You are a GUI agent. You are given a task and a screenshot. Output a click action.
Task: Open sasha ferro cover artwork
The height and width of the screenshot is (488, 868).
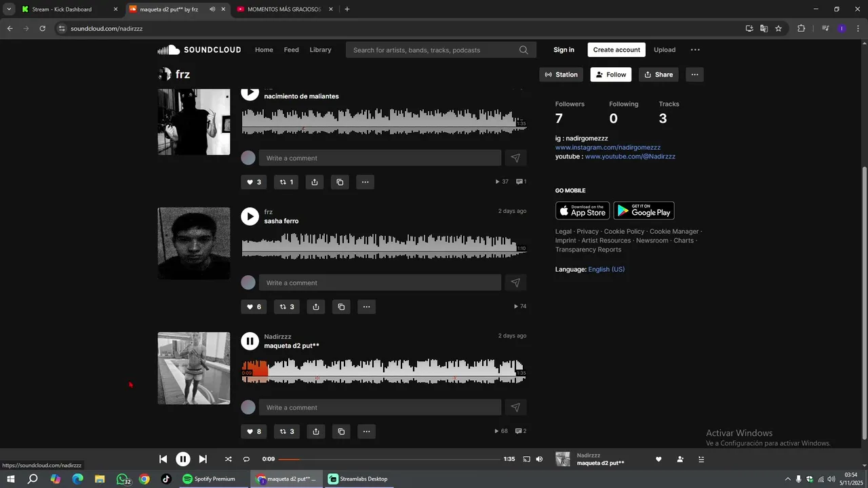click(x=194, y=243)
